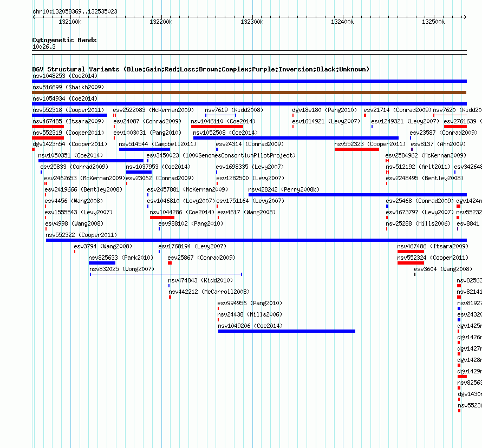This screenshot has height=448, width=482.
Task: Open the esv1003031 (Pang2010) variant label
Action: tap(147, 133)
